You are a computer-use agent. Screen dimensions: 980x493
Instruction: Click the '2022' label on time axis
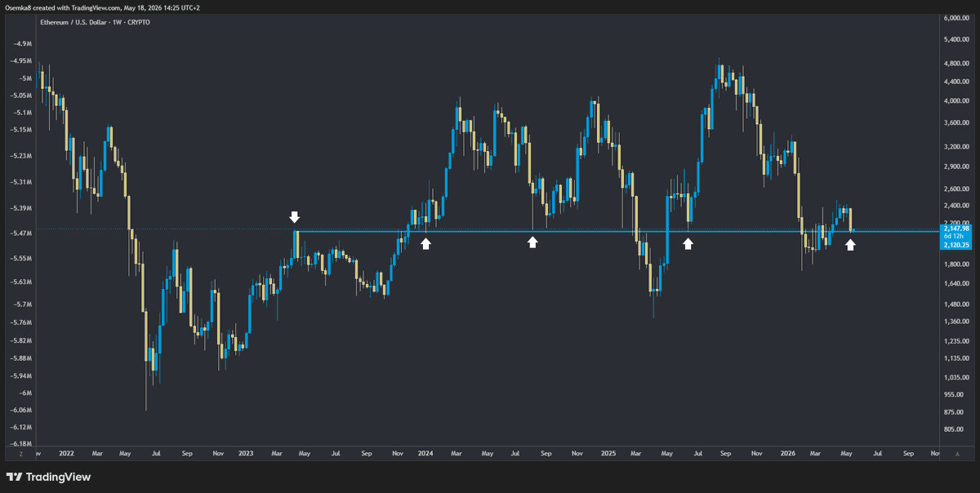coord(66,451)
